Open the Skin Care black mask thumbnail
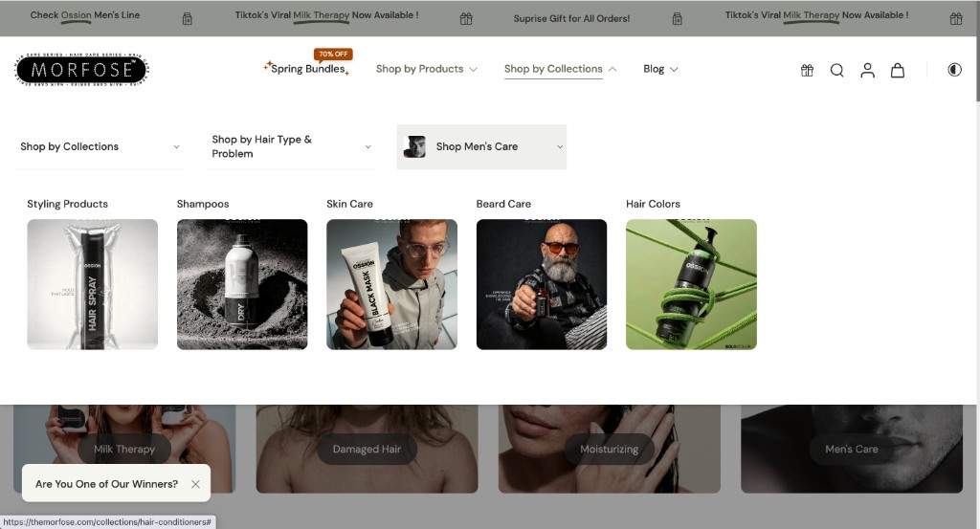This screenshot has height=529, width=980. pyautogui.click(x=391, y=284)
